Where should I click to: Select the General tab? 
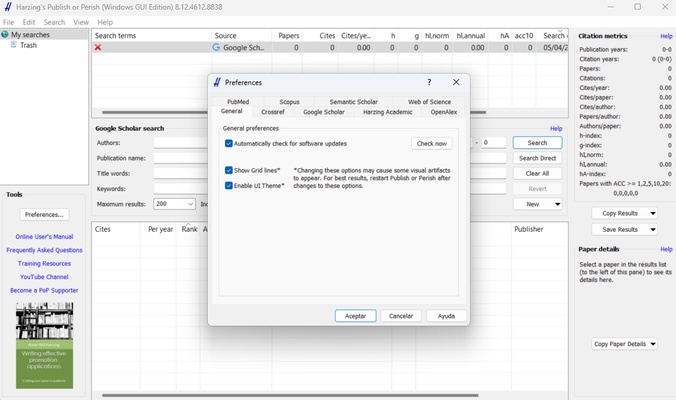tap(232, 111)
